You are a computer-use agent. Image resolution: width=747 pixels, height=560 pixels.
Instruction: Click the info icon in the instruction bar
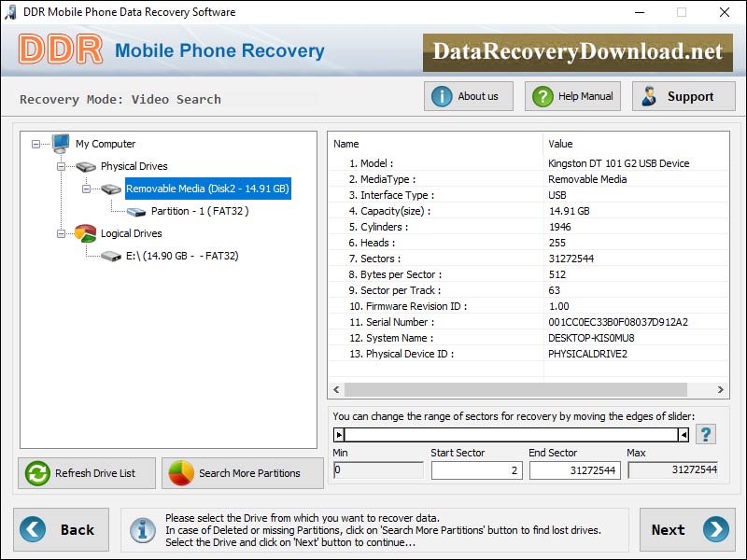pos(142,531)
